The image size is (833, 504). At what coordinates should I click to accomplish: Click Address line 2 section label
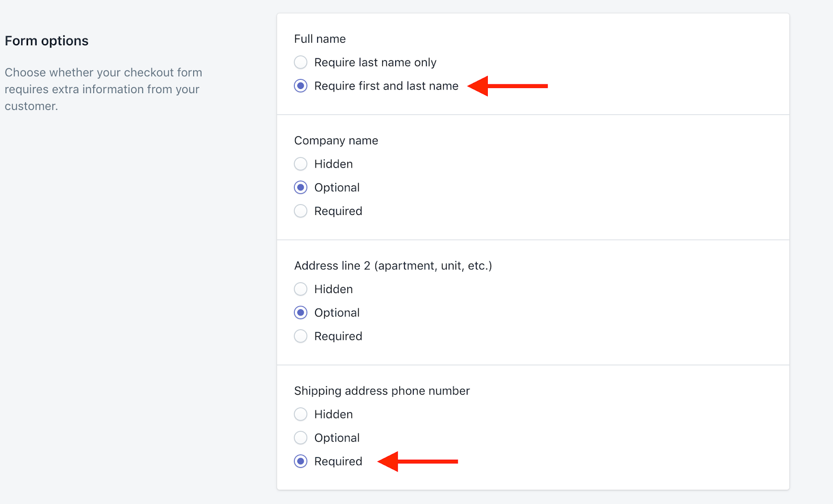pos(393,266)
